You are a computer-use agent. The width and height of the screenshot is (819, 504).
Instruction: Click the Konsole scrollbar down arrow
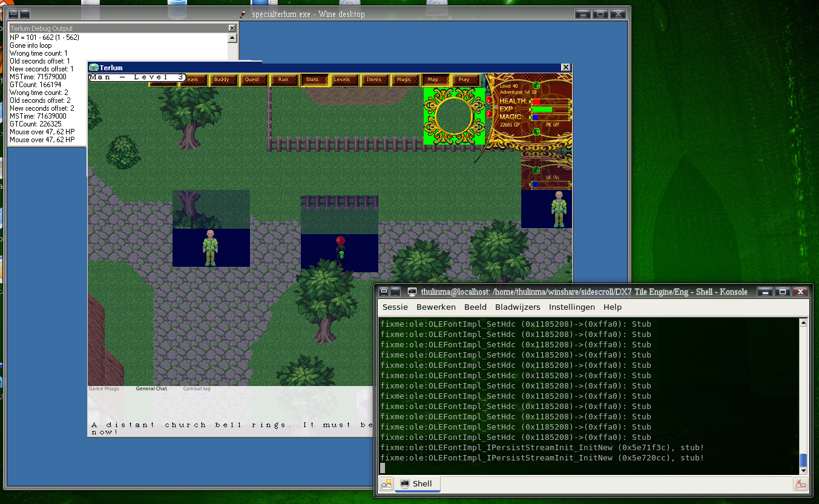(x=803, y=471)
